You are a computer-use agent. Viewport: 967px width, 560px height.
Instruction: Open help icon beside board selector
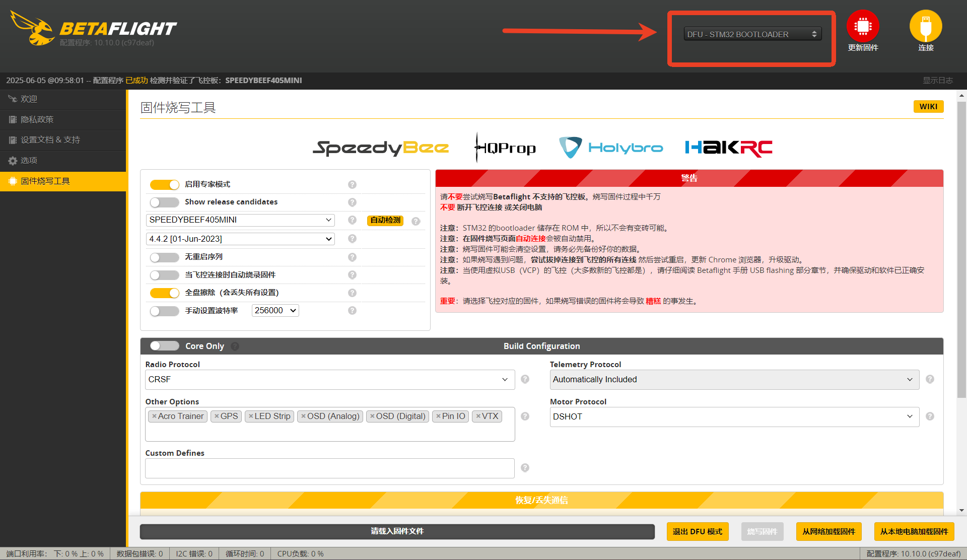point(352,220)
